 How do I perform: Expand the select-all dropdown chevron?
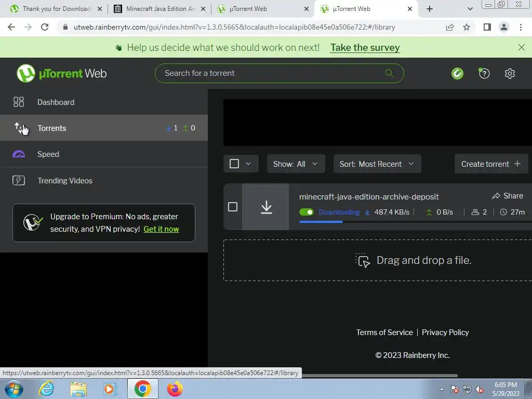tap(248, 164)
